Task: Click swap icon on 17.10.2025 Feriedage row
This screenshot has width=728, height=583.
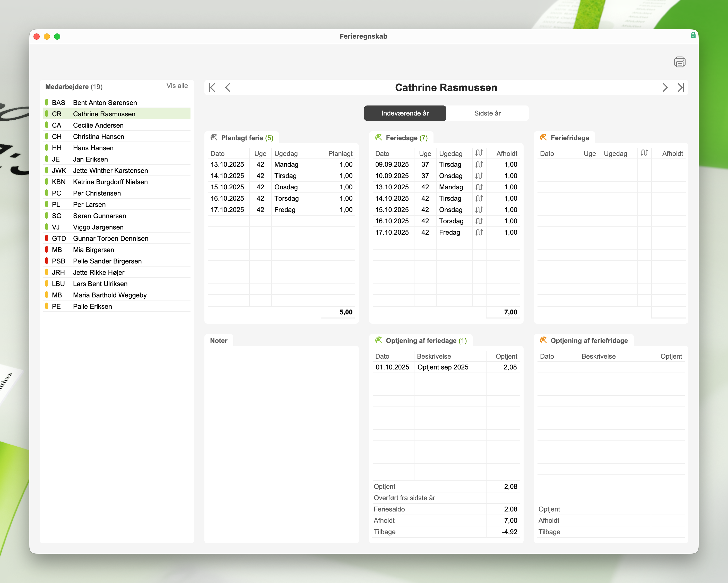Action: [479, 233]
